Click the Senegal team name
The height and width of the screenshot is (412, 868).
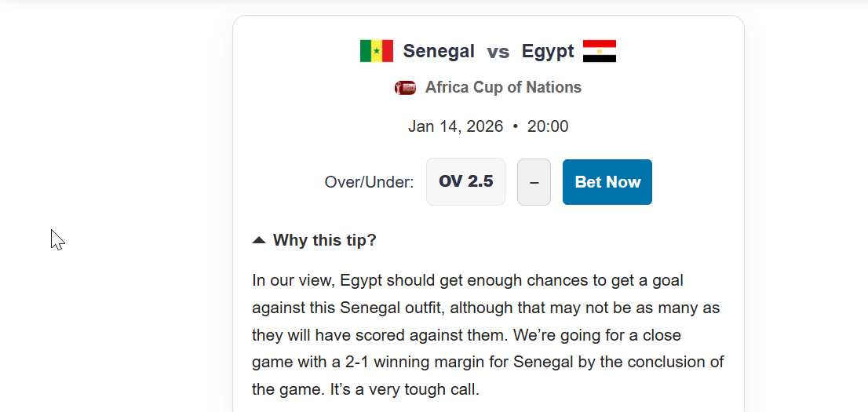click(x=439, y=52)
